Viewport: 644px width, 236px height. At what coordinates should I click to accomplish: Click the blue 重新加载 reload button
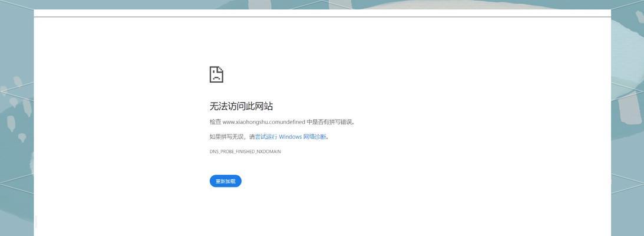(x=226, y=181)
